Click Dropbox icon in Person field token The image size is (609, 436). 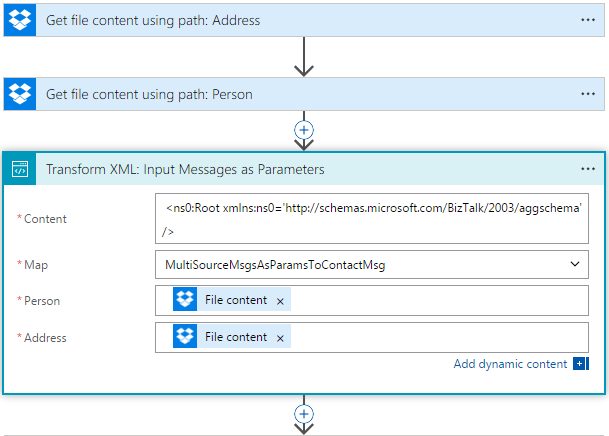tap(185, 299)
